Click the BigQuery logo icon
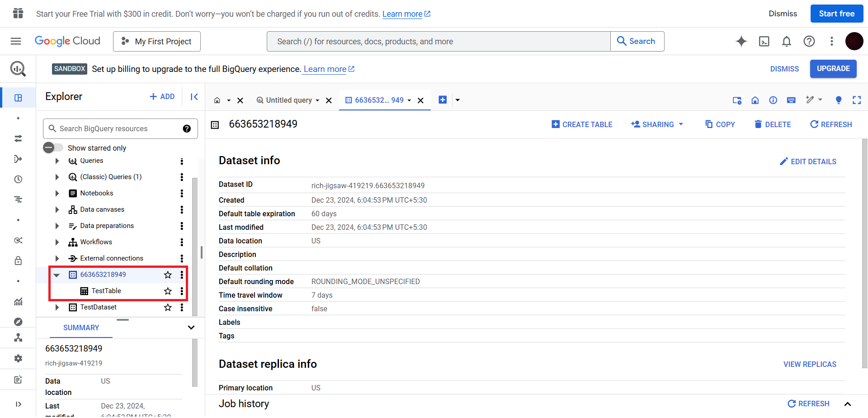The image size is (868, 418). 18,69
